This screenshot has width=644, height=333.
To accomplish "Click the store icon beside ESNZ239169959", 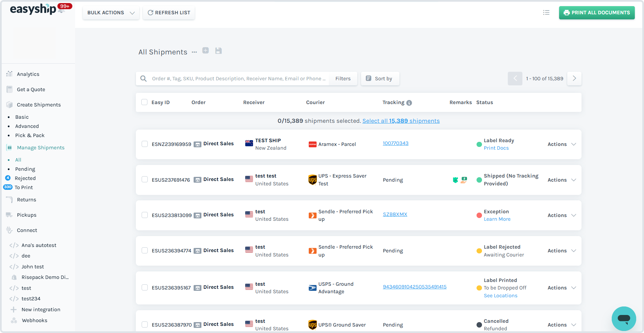I will [x=197, y=145].
